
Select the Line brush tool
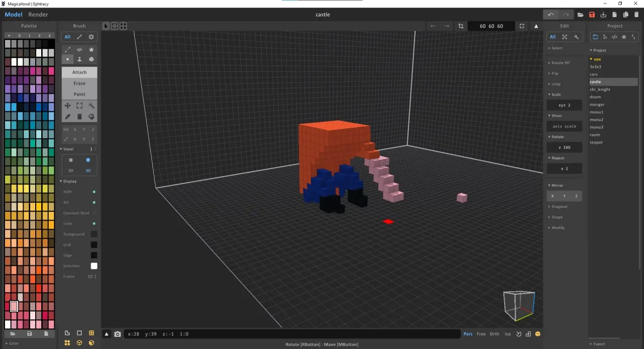click(x=68, y=49)
